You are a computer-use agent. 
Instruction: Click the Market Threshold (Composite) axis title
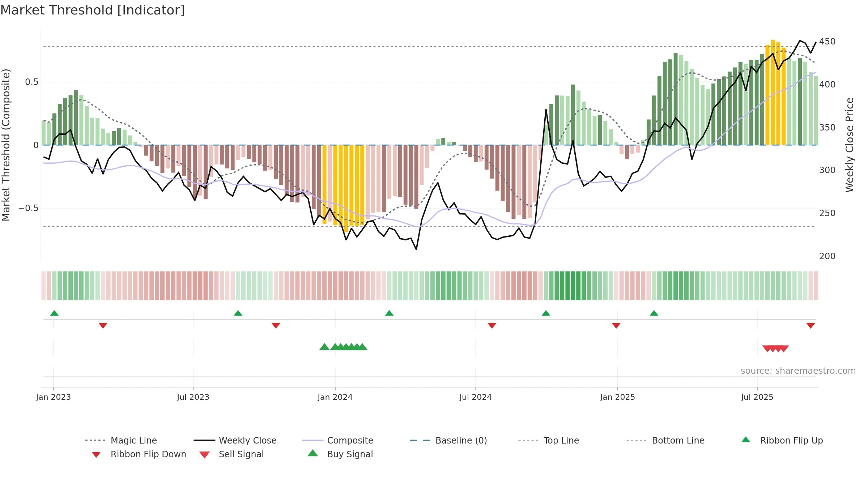click(x=6, y=145)
